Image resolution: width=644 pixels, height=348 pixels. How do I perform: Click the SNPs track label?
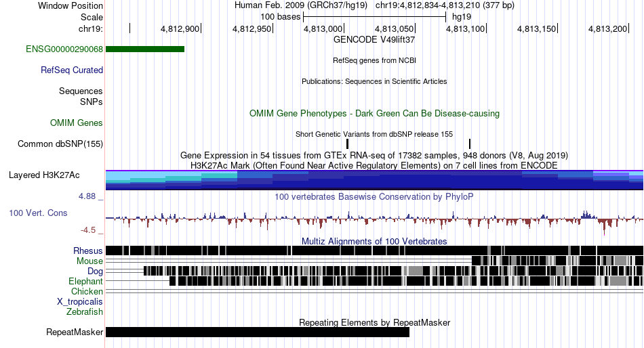pos(92,102)
